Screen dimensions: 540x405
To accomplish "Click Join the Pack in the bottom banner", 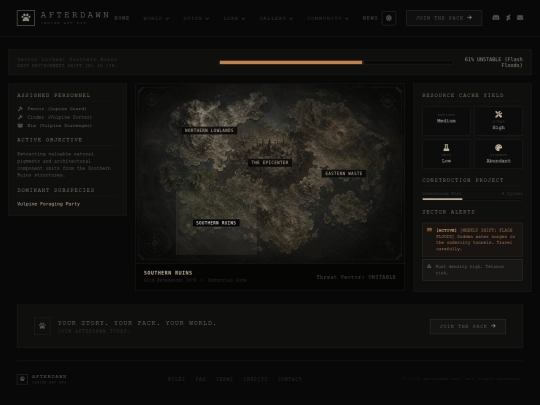I will pyautogui.click(x=468, y=326).
